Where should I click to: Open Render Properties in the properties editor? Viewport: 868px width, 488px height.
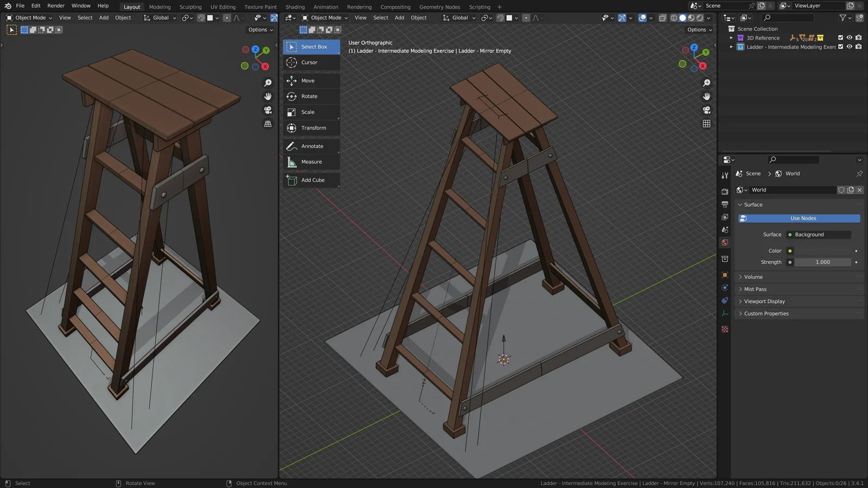(x=725, y=190)
